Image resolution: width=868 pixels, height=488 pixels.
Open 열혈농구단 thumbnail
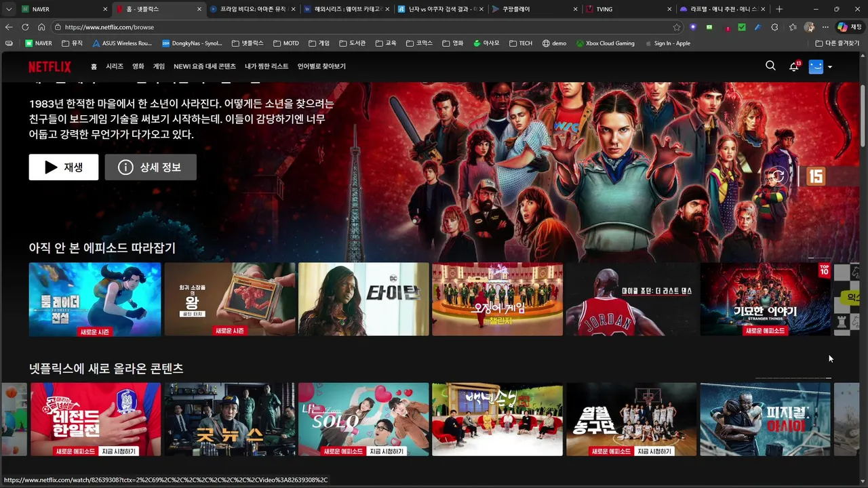pos(631,420)
